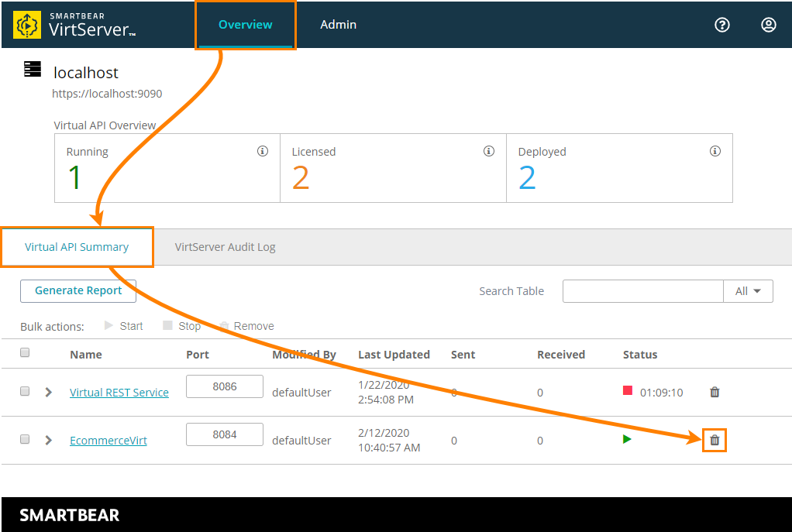Open the EcommerceVirt link
Viewport: 792px width, 532px height.
tap(108, 440)
